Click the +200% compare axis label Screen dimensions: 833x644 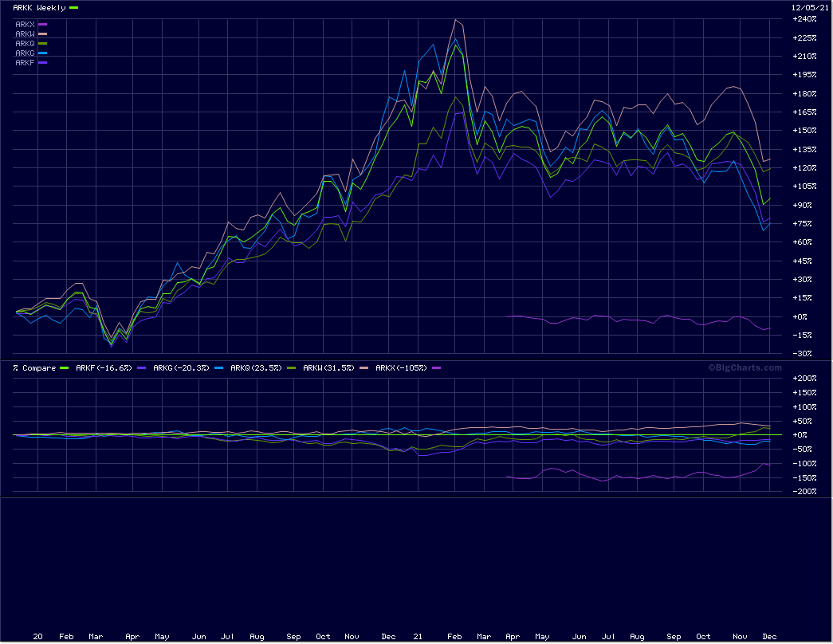(x=804, y=379)
